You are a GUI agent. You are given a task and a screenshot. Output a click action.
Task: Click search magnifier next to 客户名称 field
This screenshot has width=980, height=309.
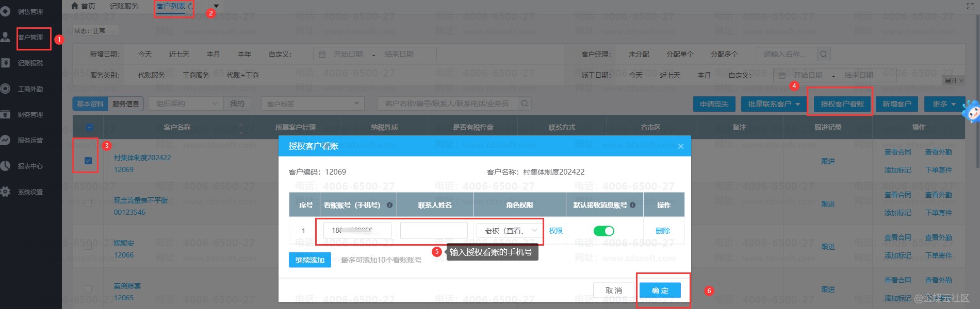(525, 104)
